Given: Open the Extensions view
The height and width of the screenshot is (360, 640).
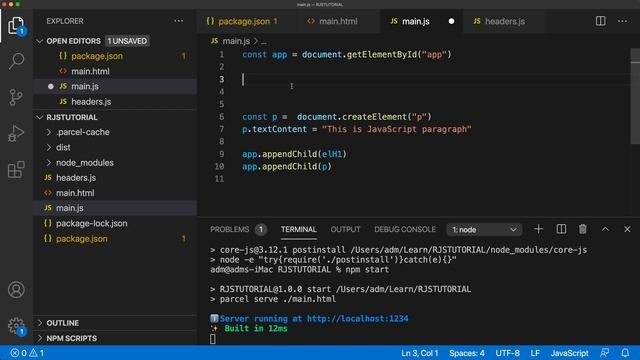Looking at the screenshot, I should click(16, 169).
